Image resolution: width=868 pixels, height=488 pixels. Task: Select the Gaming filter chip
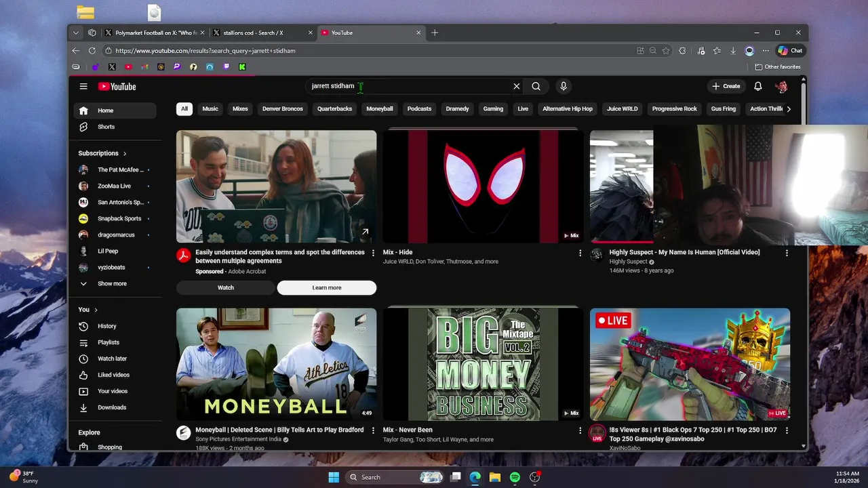click(493, 108)
